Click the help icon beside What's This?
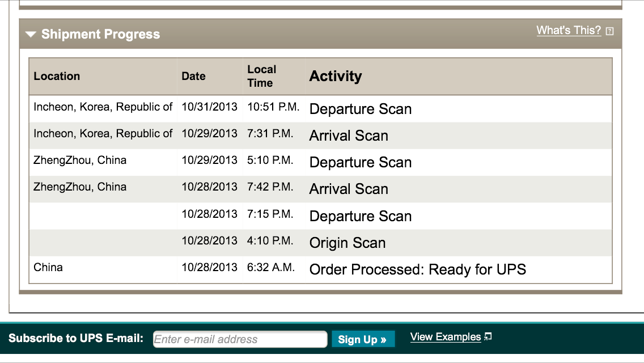The image size is (644, 363). tap(609, 31)
